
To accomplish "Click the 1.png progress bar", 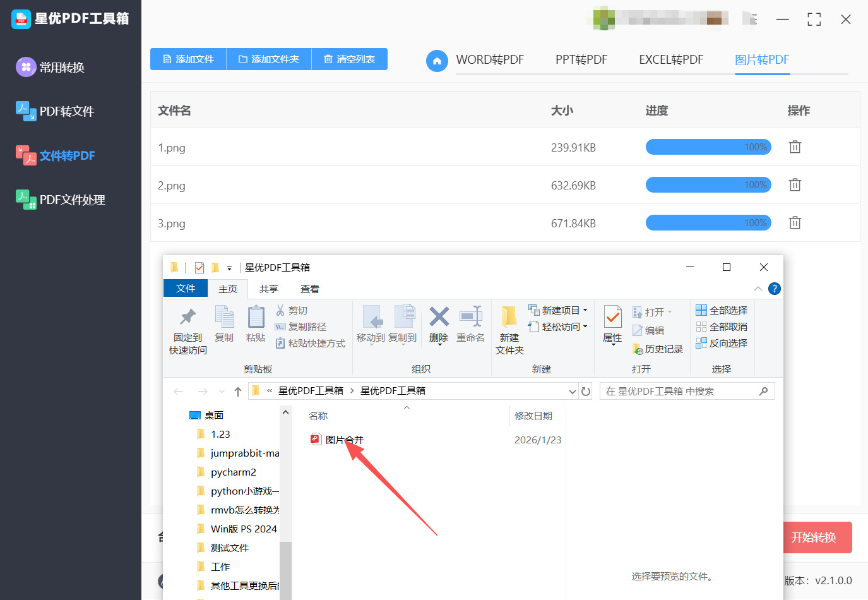I will click(708, 147).
